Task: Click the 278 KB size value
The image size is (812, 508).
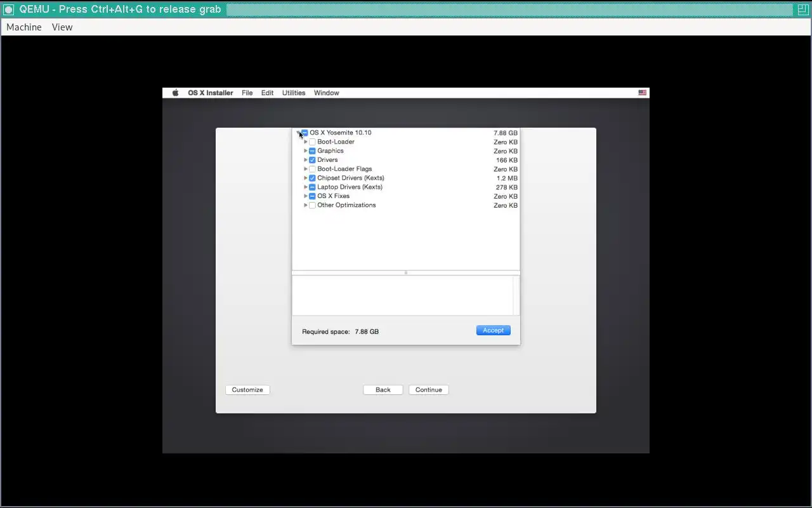Action: (507, 187)
